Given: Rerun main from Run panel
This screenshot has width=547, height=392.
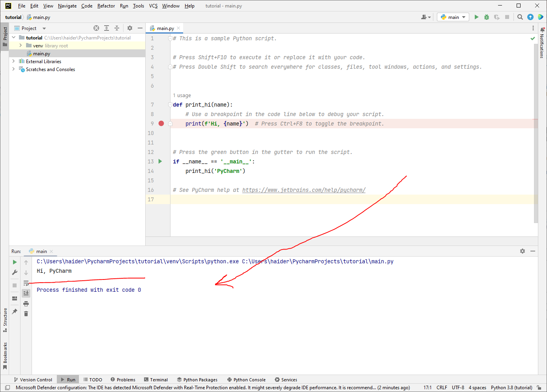Looking at the screenshot, I should 15,262.
